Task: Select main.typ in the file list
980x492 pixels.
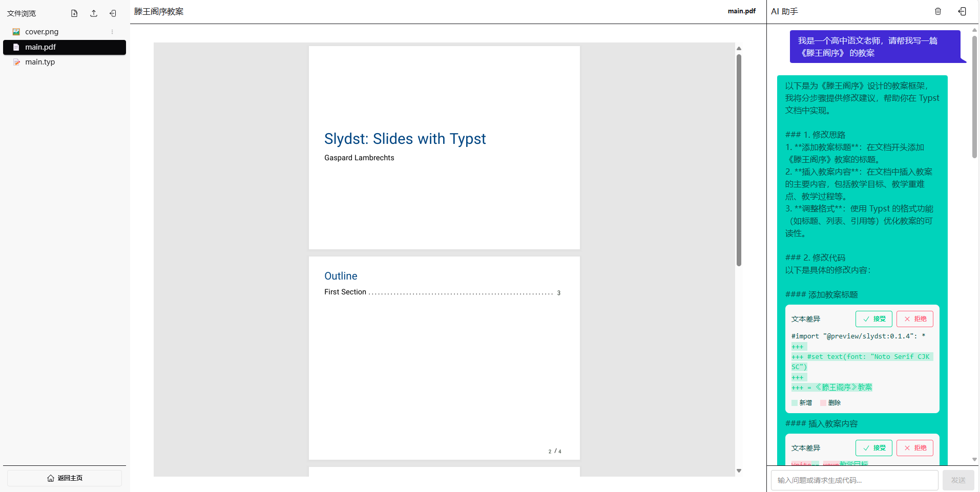Action: 40,62
